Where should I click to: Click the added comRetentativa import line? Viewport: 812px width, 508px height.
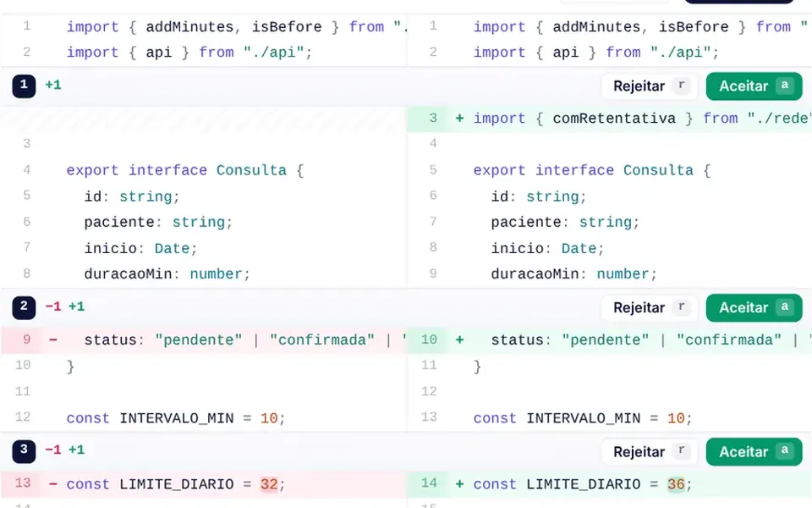(610, 119)
